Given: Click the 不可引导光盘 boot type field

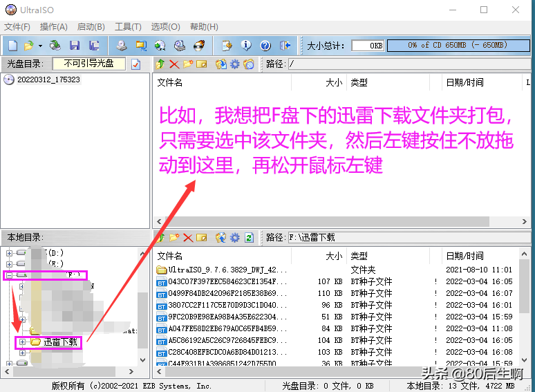Looking at the screenshot, I should tap(88, 64).
